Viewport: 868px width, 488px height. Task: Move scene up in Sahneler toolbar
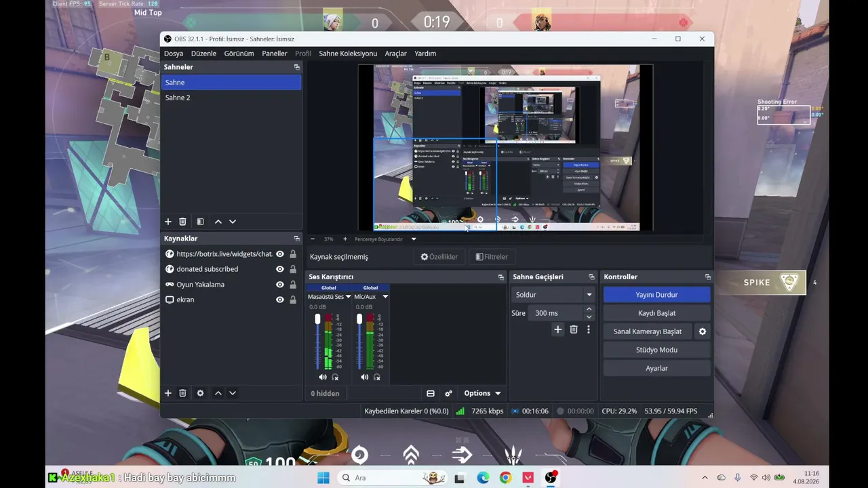(x=218, y=222)
